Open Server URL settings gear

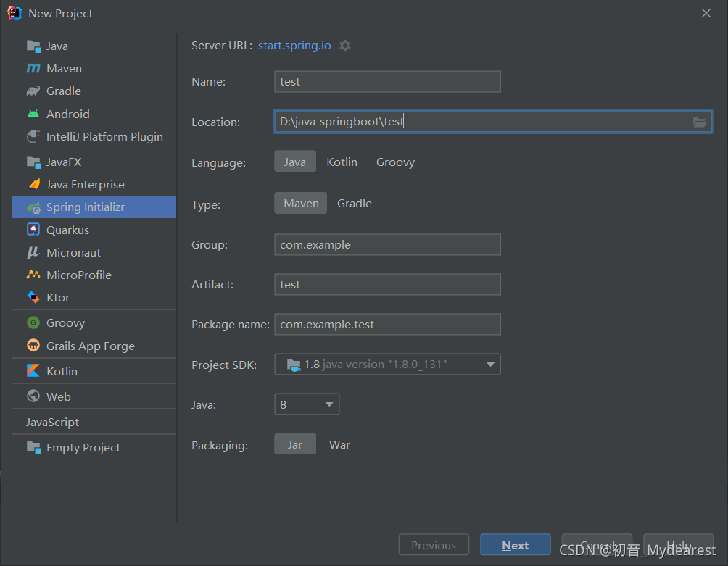click(x=345, y=46)
